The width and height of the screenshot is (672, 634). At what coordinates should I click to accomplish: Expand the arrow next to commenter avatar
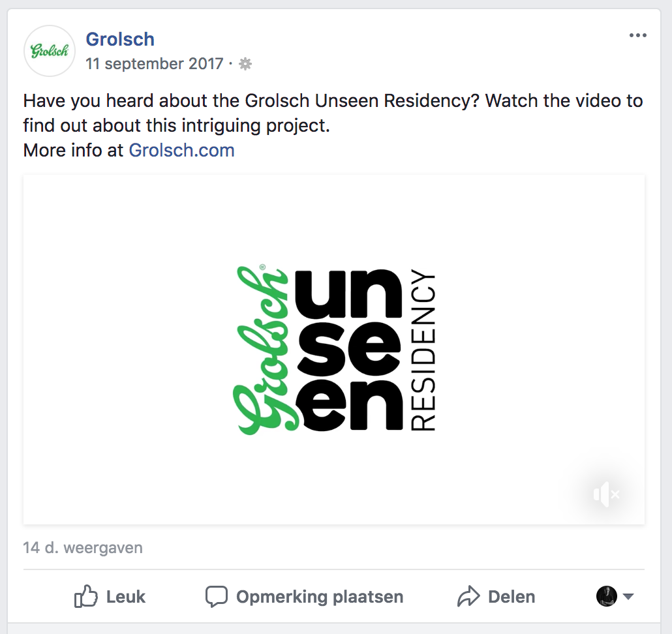click(628, 596)
